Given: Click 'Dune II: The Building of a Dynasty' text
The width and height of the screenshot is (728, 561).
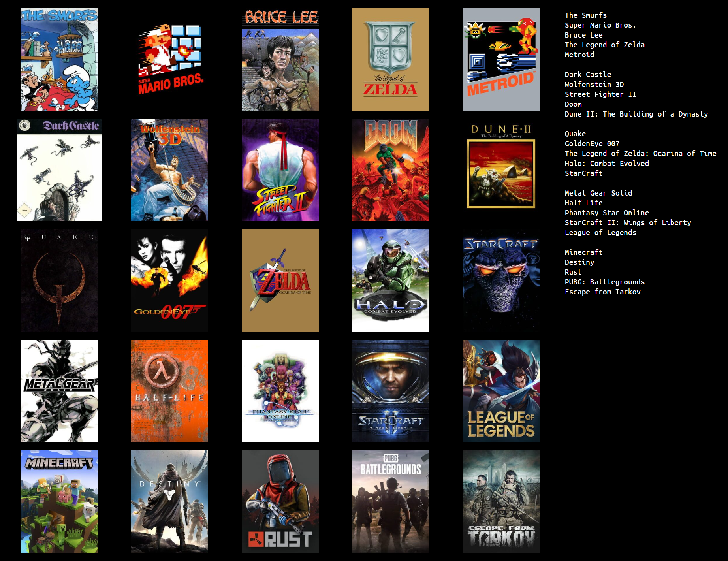Looking at the screenshot, I should [x=636, y=114].
